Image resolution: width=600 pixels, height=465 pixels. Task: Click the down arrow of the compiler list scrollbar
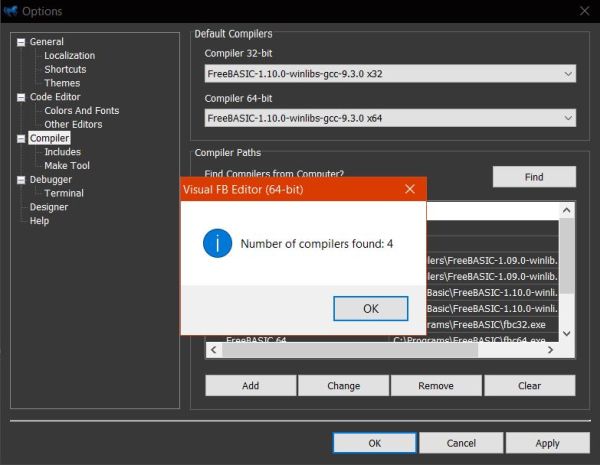coord(567,334)
